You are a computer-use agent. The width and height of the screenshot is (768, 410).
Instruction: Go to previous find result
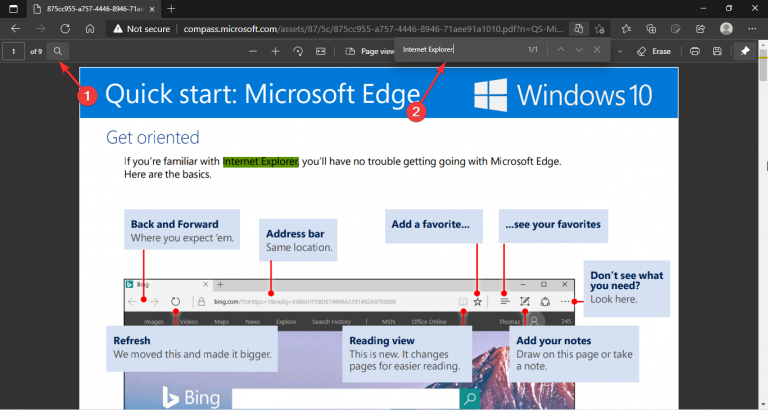561,49
